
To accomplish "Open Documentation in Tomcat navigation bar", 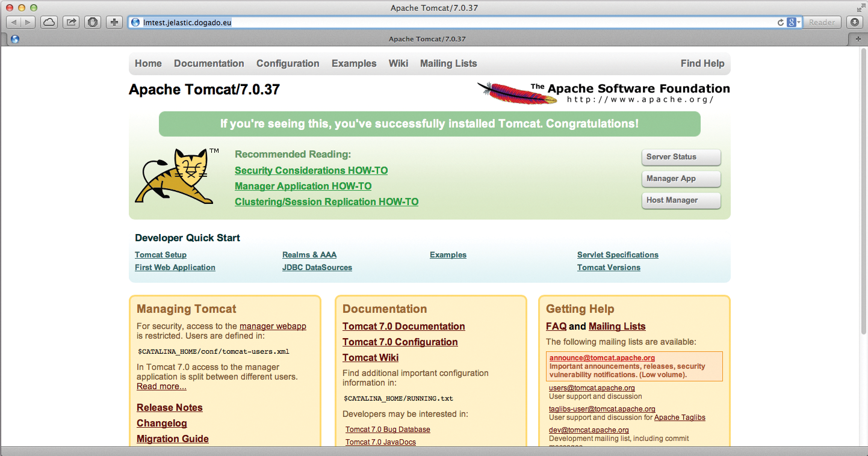I will click(x=209, y=63).
